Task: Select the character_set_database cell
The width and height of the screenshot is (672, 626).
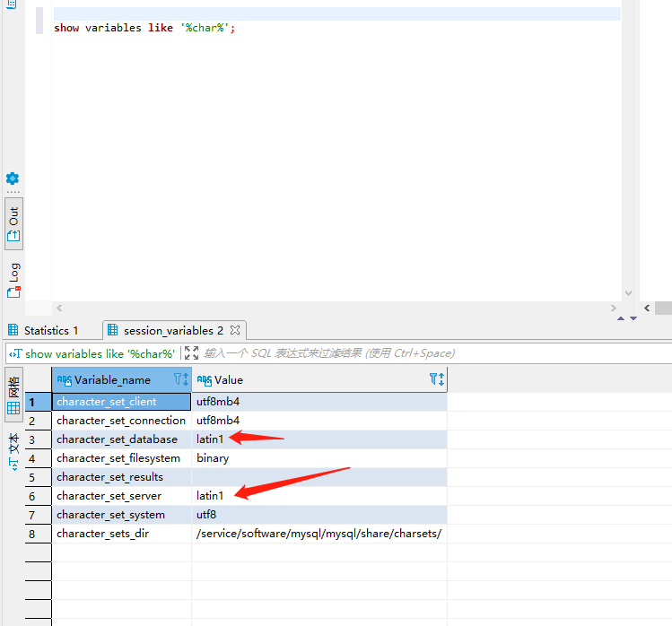Action: click(x=121, y=439)
